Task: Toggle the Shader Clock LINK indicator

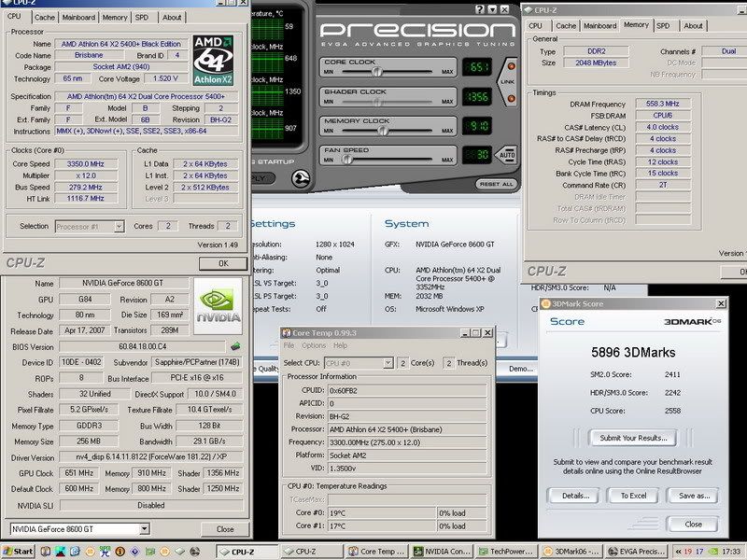Action: [511, 97]
